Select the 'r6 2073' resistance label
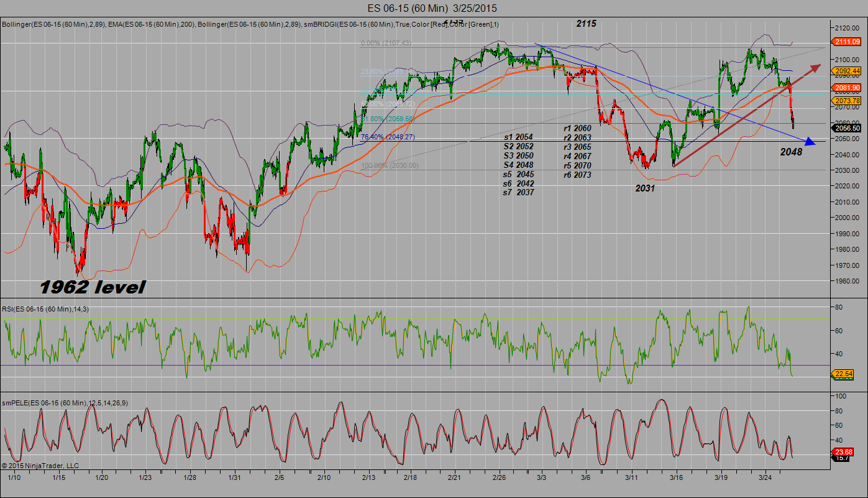This screenshot has width=868, height=498. [x=577, y=175]
